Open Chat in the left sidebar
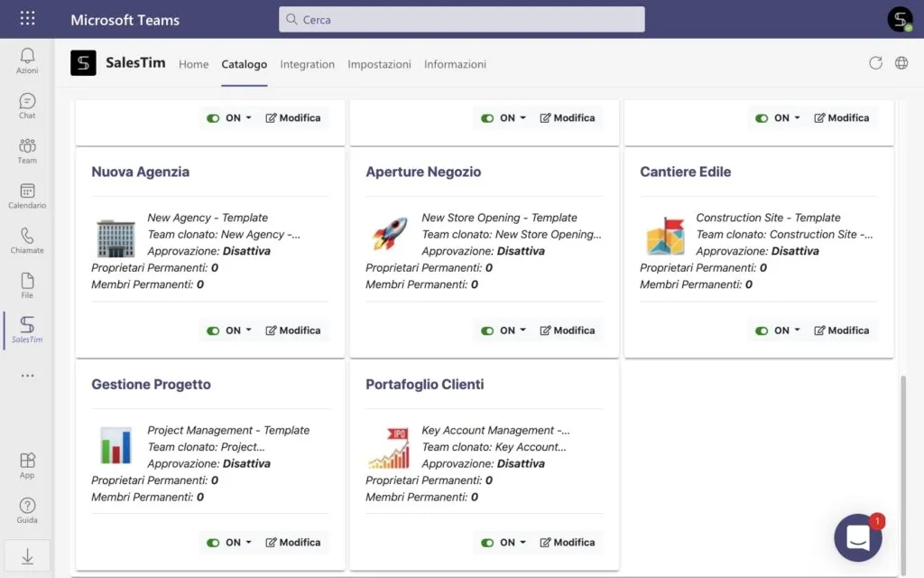The height and width of the screenshot is (578, 924). pyautogui.click(x=27, y=107)
